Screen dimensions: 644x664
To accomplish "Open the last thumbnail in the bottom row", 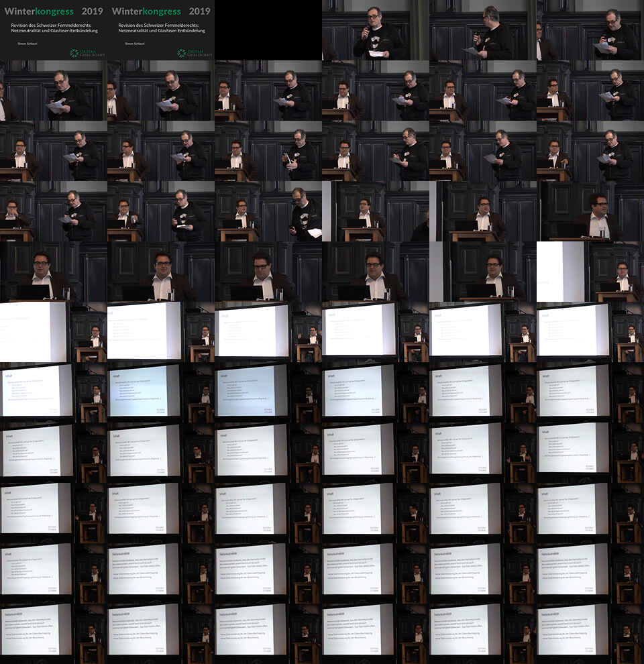I will click(x=590, y=634).
